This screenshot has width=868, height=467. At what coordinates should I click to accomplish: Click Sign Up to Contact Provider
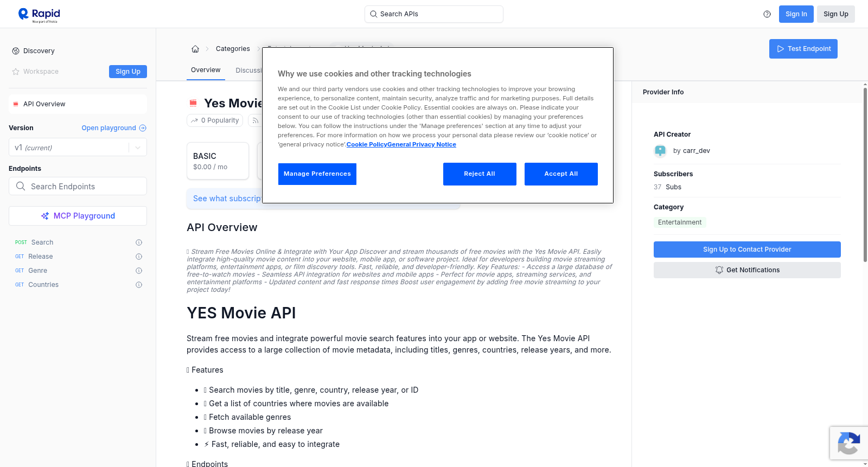[x=747, y=250]
